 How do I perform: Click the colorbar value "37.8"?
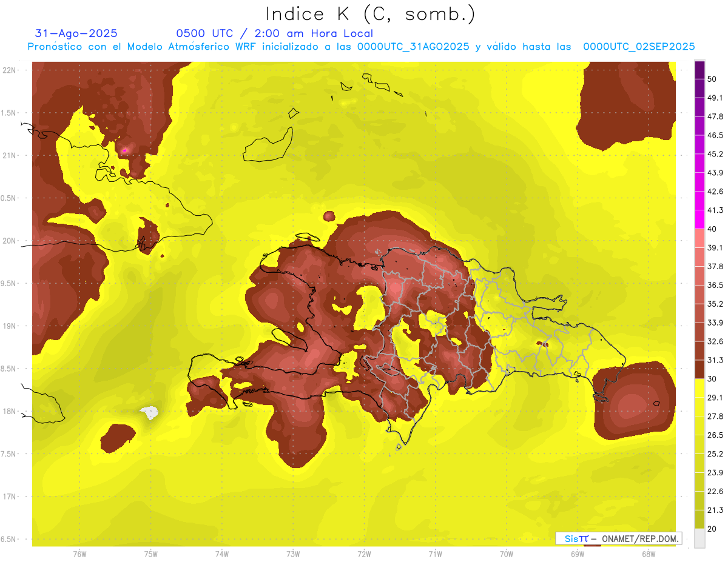tap(715, 266)
